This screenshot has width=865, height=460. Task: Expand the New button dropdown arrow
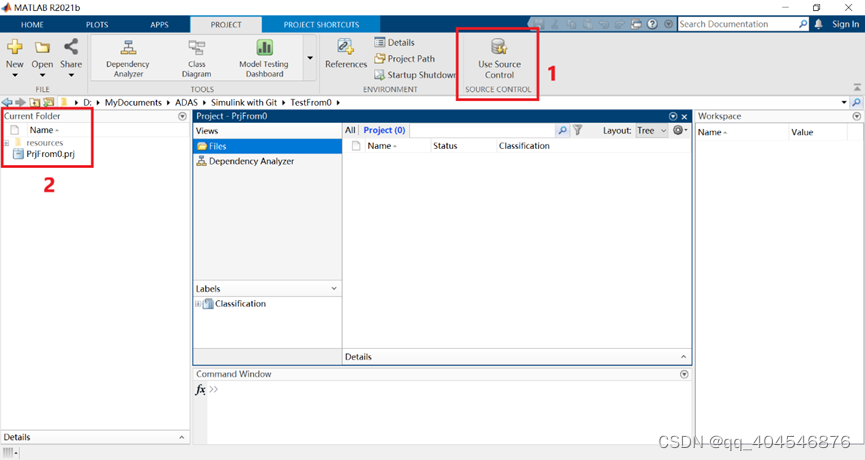tap(15, 76)
